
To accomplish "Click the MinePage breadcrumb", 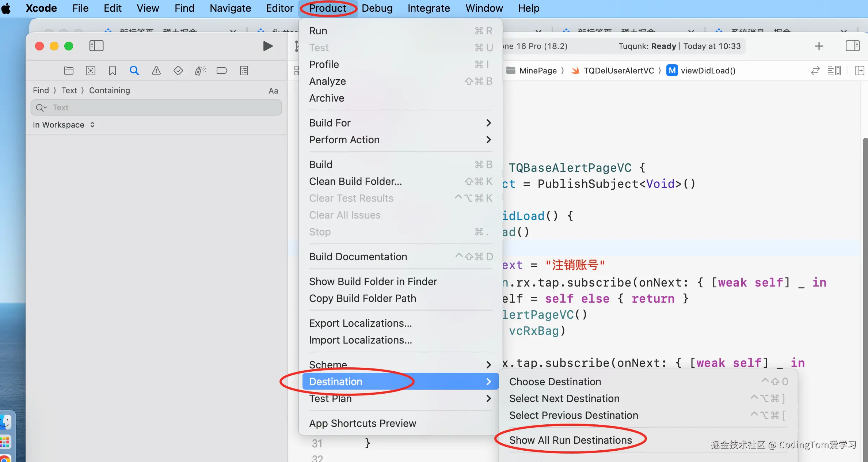I will 537,71.
